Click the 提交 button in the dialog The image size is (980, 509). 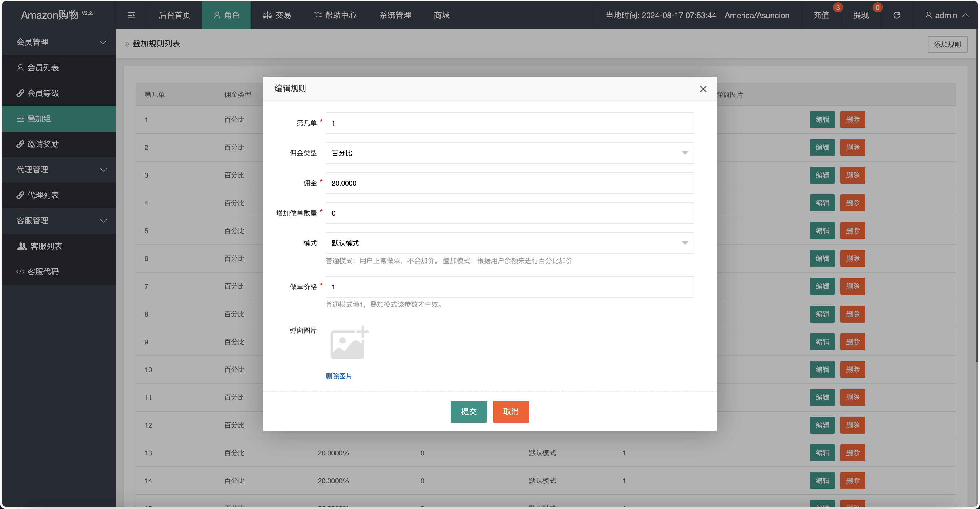pyautogui.click(x=468, y=412)
